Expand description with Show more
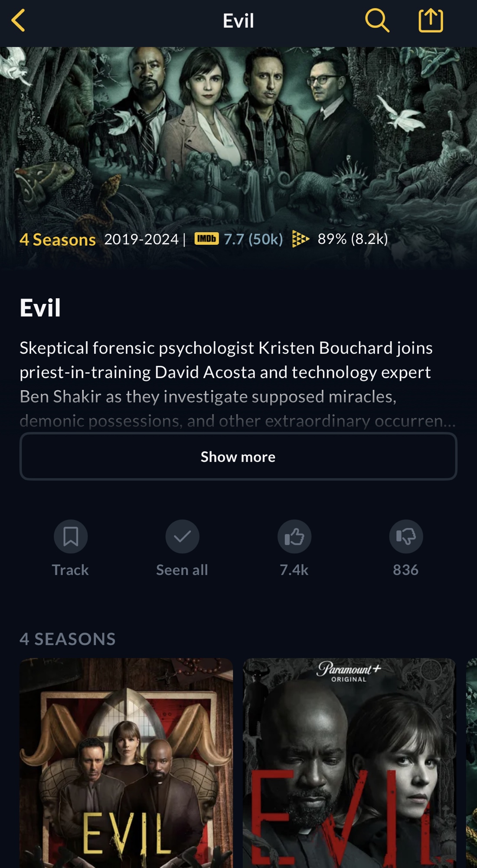Screen dimensions: 477x868 pos(238,457)
